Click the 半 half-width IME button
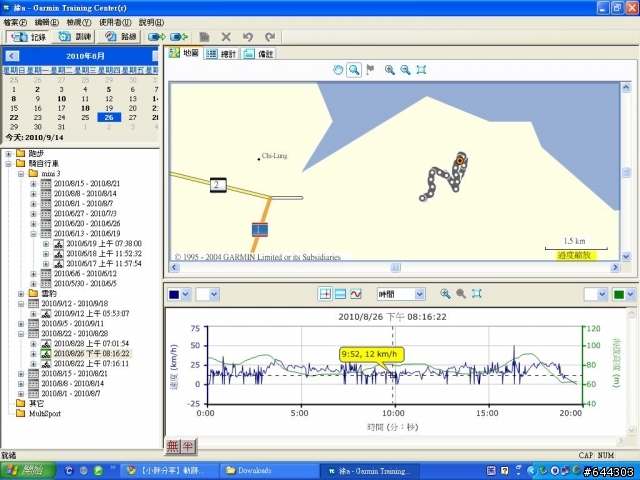This screenshot has height=480, width=640. [188, 447]
